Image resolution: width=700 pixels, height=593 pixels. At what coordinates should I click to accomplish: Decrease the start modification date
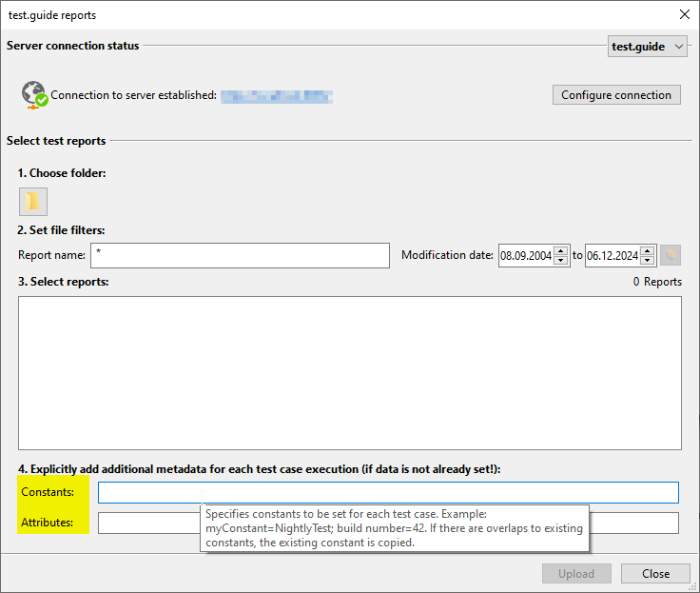coord(561,261)
